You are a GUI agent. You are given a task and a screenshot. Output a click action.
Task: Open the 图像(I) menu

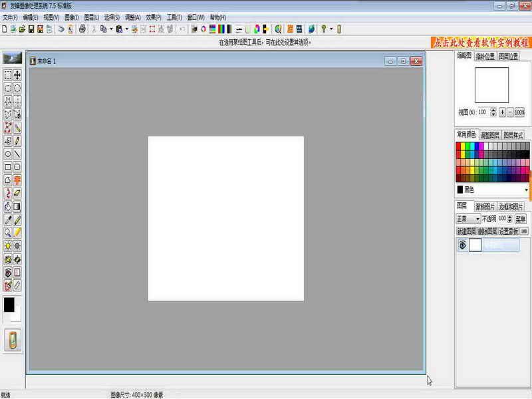[x=72, y=17]
